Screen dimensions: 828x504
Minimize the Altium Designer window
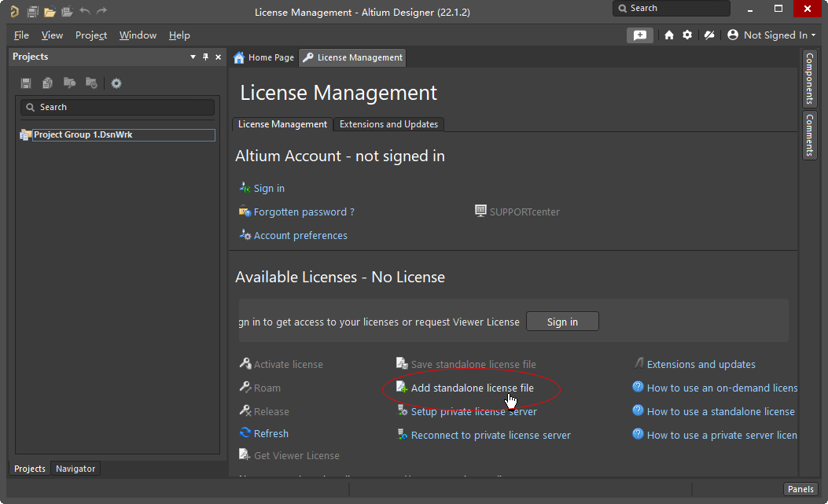[x=750, y=9]
